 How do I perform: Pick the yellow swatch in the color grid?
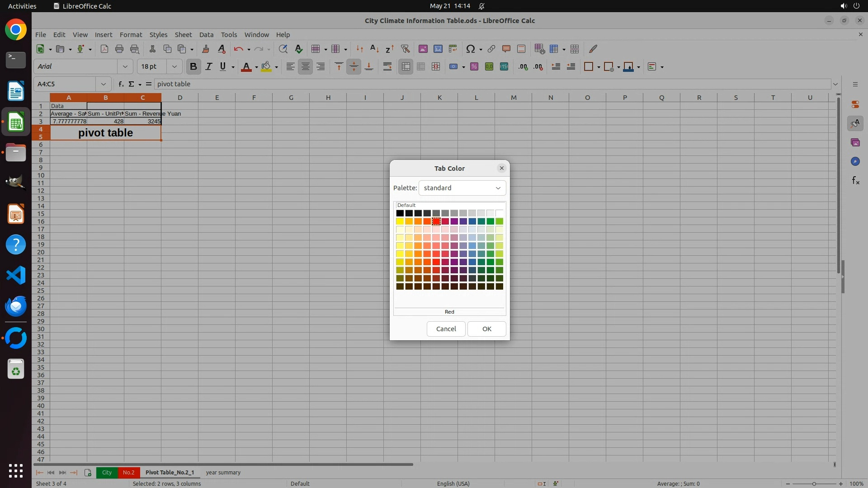click(x=400, y=221)
